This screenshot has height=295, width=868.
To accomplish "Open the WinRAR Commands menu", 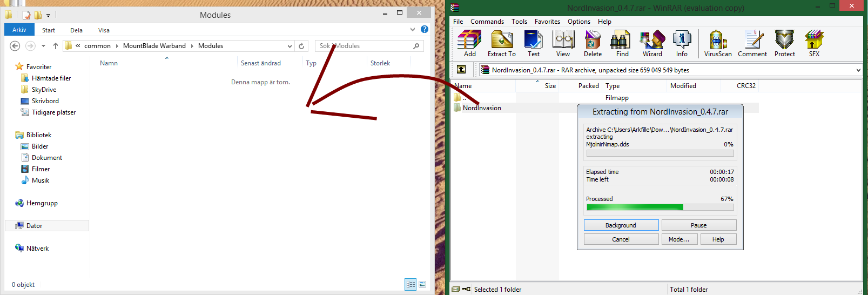I will pos(487,22).
